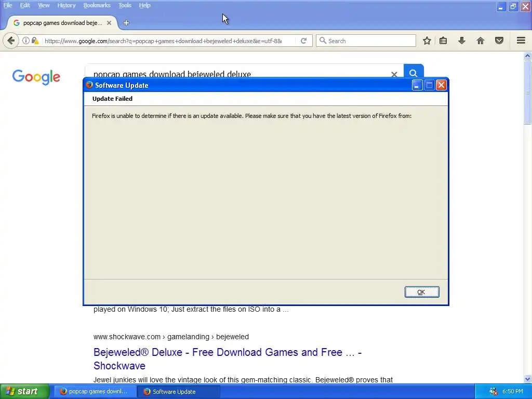Select the popcap games download tab
Image resolution: width=532 pixels, height=399 pixels.
(x=62, y=23)
